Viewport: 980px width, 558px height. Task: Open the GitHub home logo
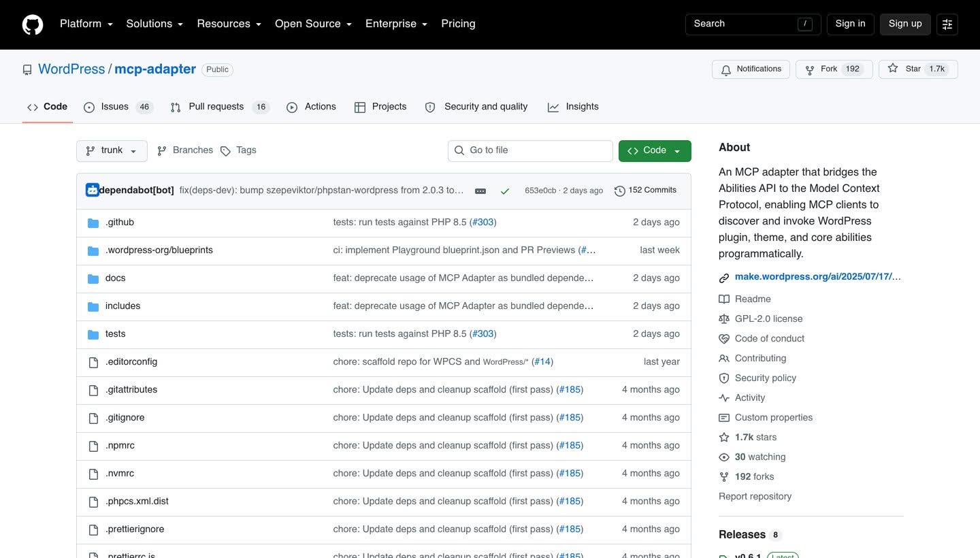pyautogui.click(x=33, y=24)
